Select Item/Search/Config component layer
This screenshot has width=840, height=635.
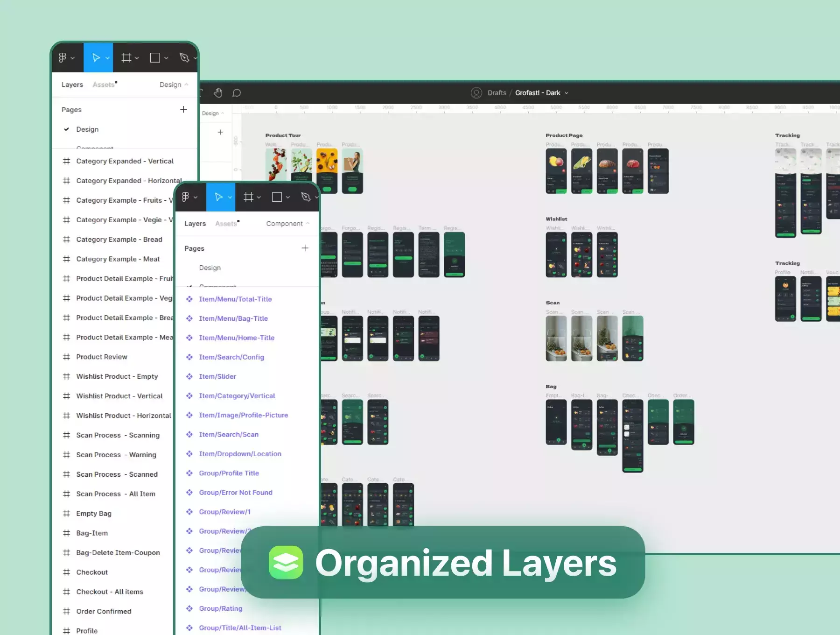click(x=231, y=357)
